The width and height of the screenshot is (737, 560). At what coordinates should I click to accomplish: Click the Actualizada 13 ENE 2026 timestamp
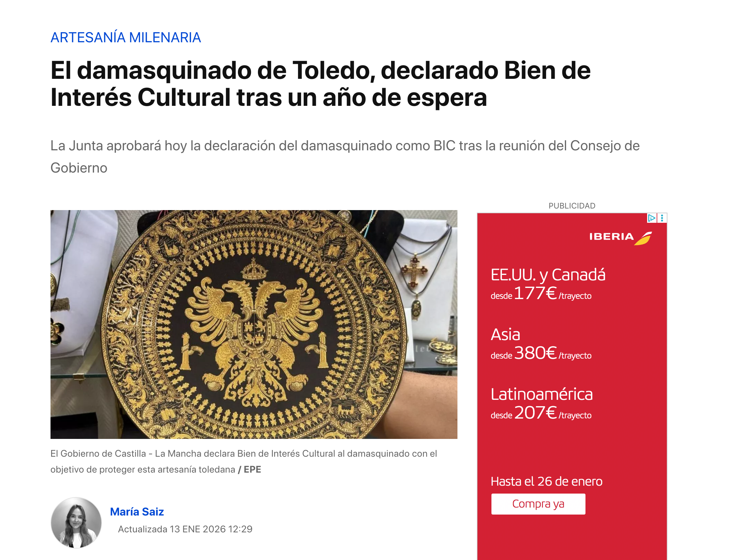(x=185, y=529)
